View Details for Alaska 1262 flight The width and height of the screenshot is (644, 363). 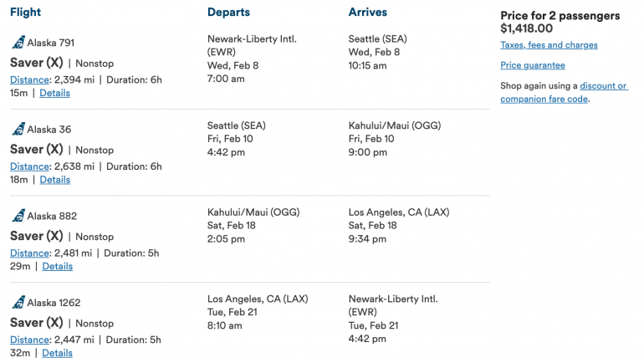click(57, 353)
